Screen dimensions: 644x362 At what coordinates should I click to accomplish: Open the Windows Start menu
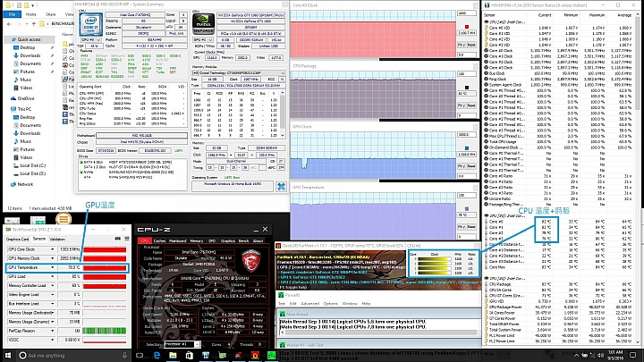(8, 356)
